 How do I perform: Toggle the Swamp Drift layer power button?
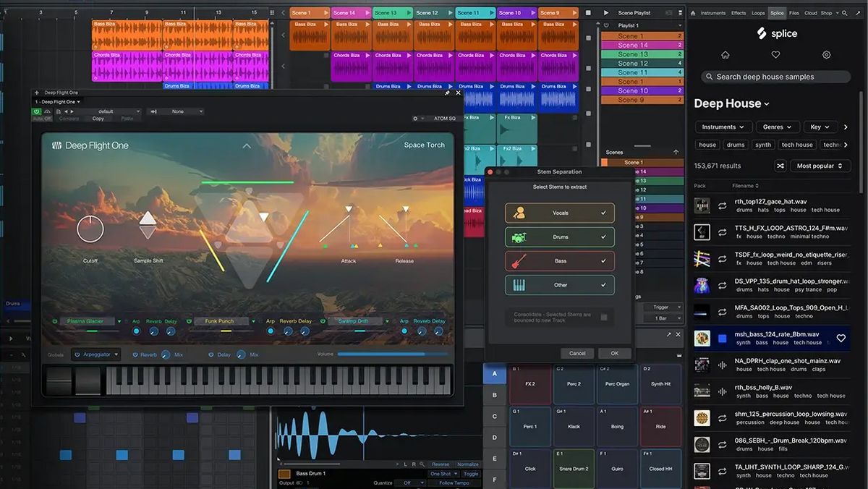(321, 321)
